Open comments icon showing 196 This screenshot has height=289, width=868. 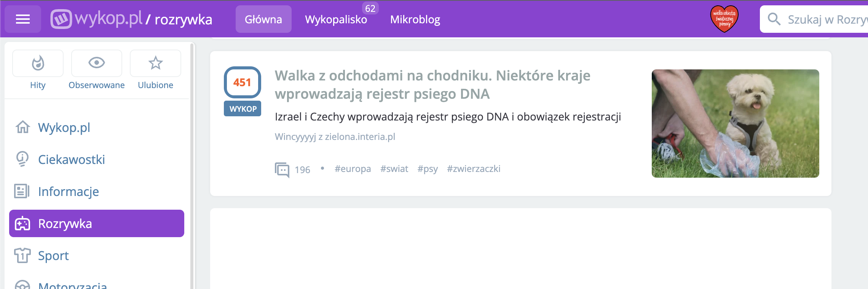(x=282, y=169)
